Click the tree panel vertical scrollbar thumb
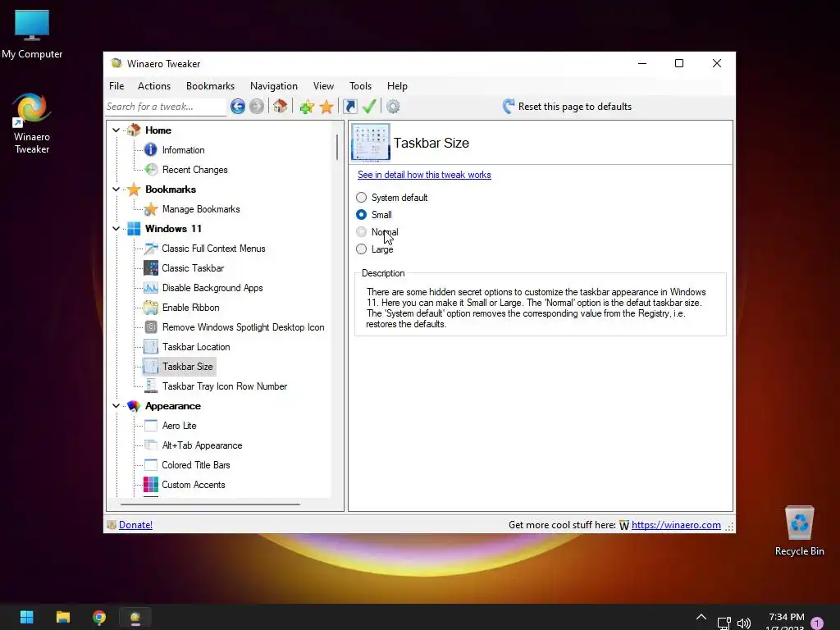 tap(337, 147)
